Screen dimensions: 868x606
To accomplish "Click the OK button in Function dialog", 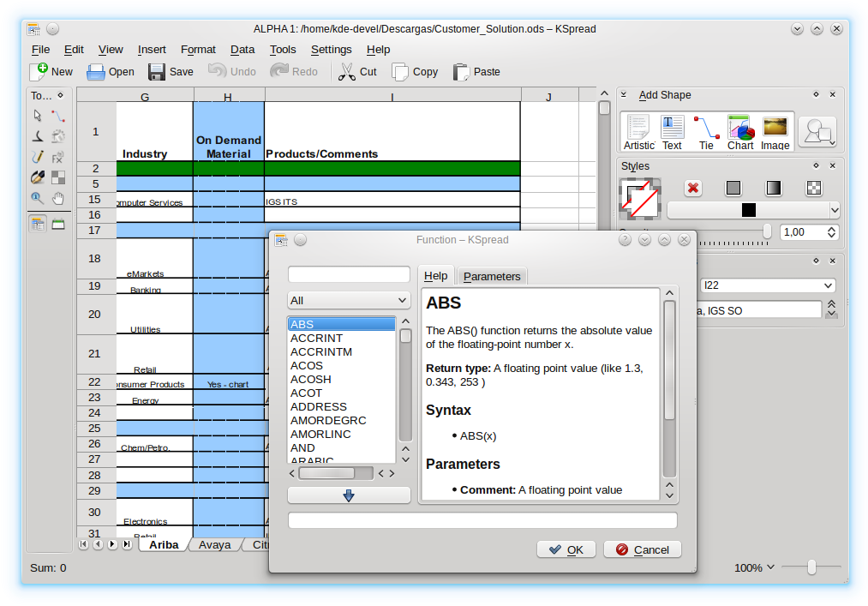I will point(566,549).
